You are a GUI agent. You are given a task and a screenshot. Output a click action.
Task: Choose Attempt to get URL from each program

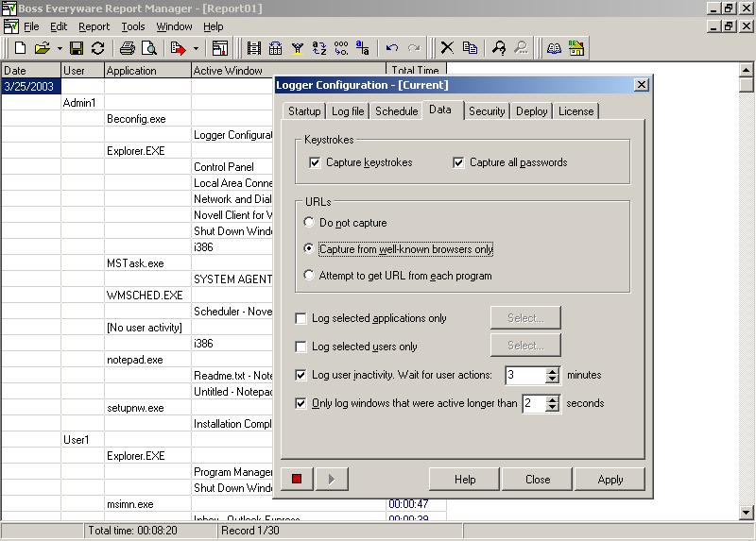(309, 276)
